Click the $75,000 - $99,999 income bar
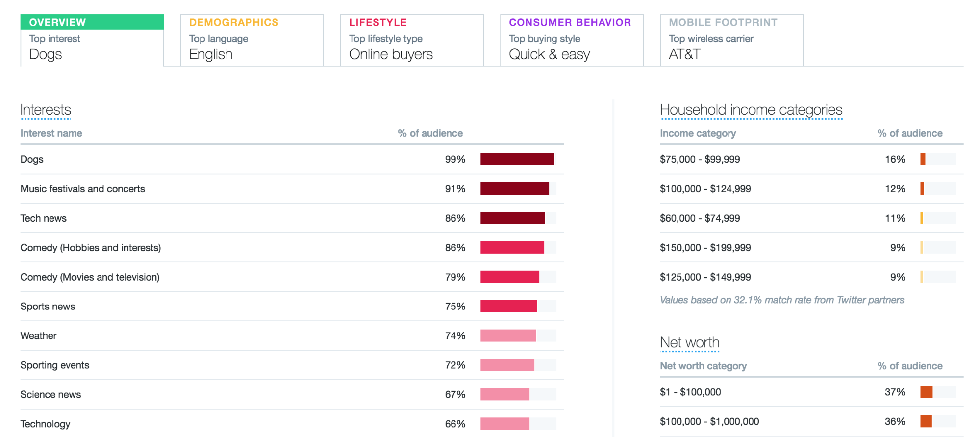The height and width of the screenshot is (437, 980). click(923, 159)
